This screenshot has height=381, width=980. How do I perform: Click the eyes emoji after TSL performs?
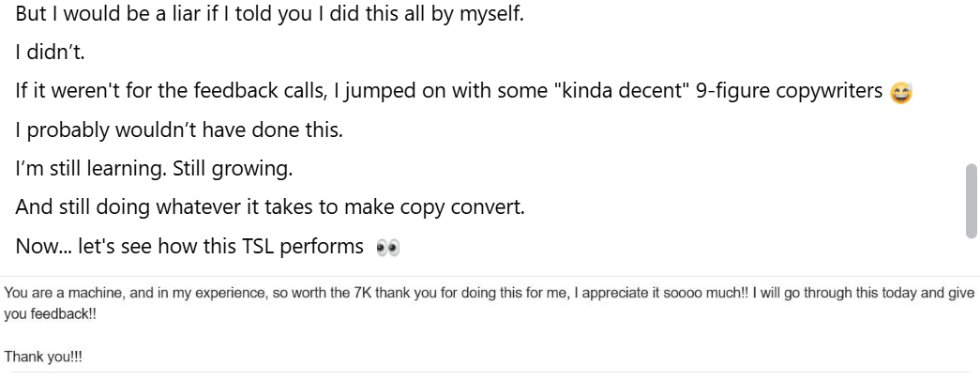coord(386,249)
